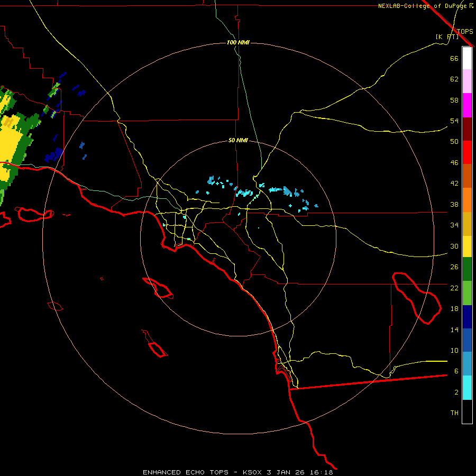
Task: Click the cyan 10 kft legend swatch
Action: 467,388
